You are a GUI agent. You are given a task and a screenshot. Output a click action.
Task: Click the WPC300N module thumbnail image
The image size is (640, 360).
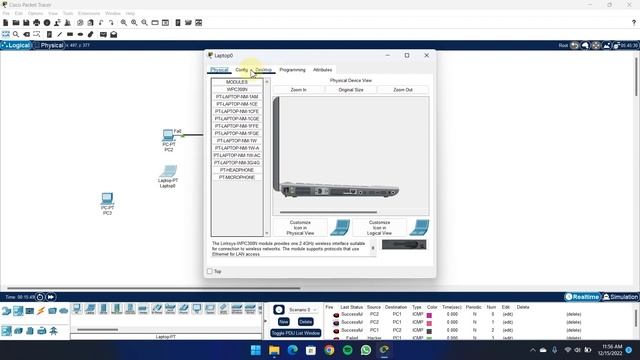click(x=404, y=244)
